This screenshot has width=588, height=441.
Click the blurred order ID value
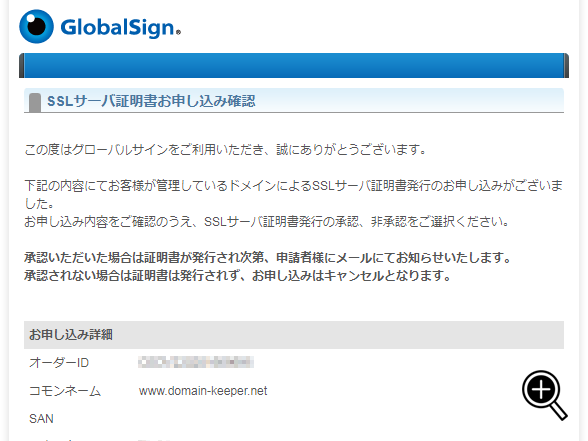196,362
